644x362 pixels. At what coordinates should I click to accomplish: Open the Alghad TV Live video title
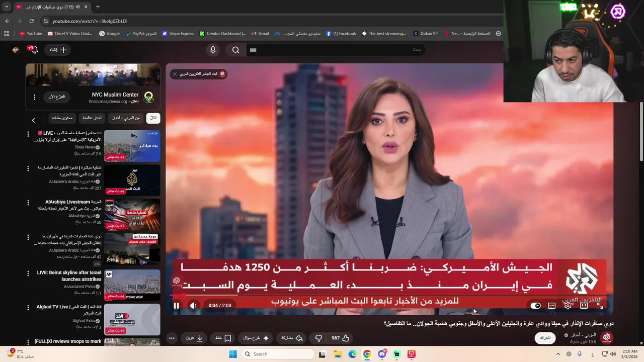69,310
